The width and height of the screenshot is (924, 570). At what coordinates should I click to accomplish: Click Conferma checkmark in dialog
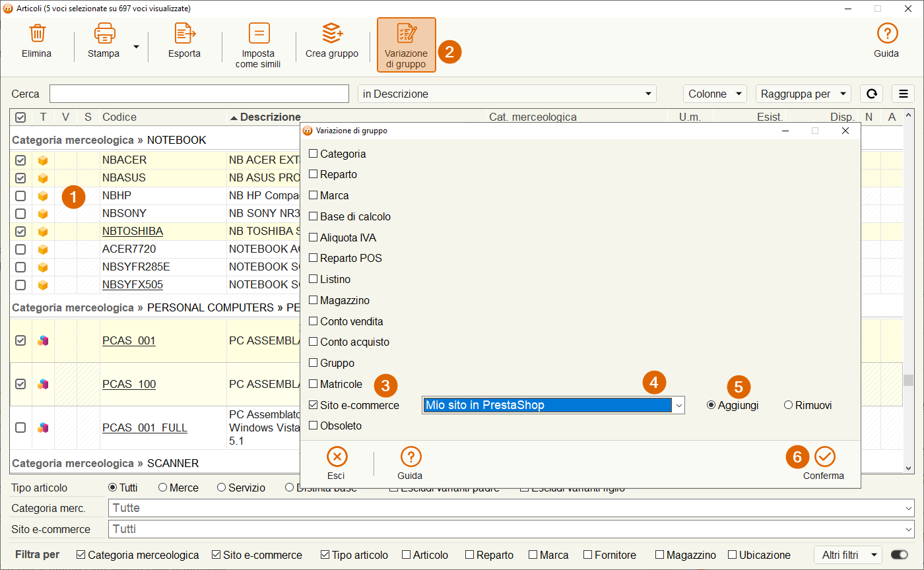824,457
